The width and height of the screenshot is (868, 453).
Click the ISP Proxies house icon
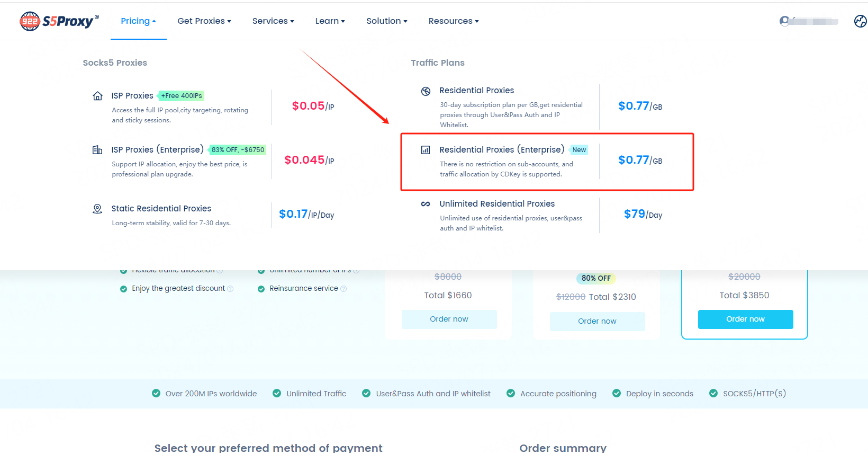[x=97, y=96]
